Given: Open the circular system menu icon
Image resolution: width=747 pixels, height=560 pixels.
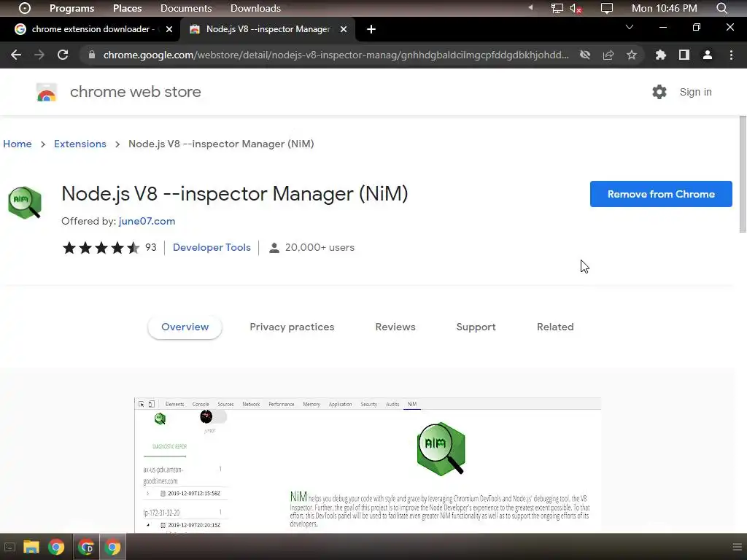Looking at the screenshot, I should (25, 8).
